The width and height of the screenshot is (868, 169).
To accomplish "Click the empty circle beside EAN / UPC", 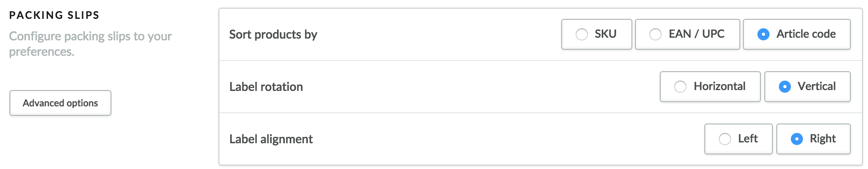I will click(x=655, y=34).
